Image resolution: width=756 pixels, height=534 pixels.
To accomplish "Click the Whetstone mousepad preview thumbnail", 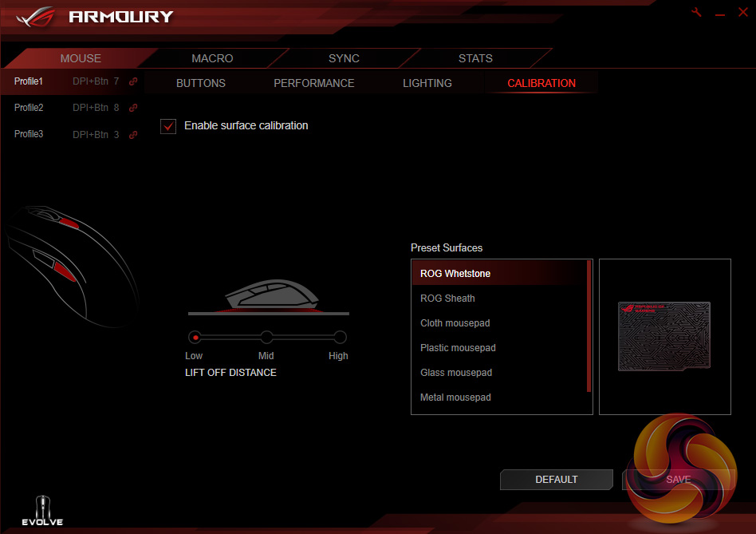I will 664,336.
